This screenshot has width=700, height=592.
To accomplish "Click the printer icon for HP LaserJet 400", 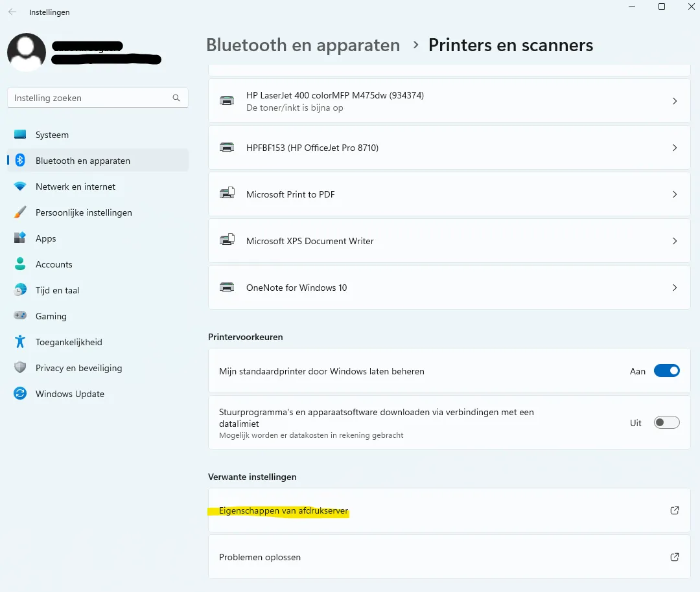I will pyautogui.click(x=227, y=101).
